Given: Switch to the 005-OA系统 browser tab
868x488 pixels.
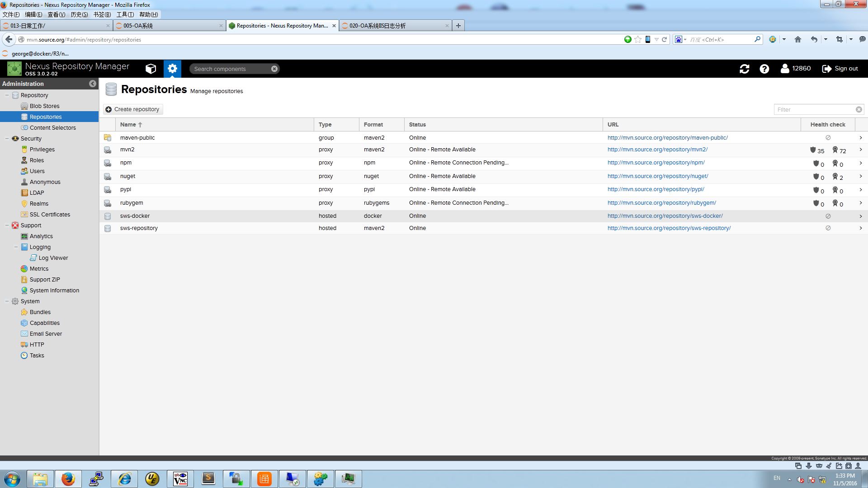Looking at the screenshot, I should 170,26.
